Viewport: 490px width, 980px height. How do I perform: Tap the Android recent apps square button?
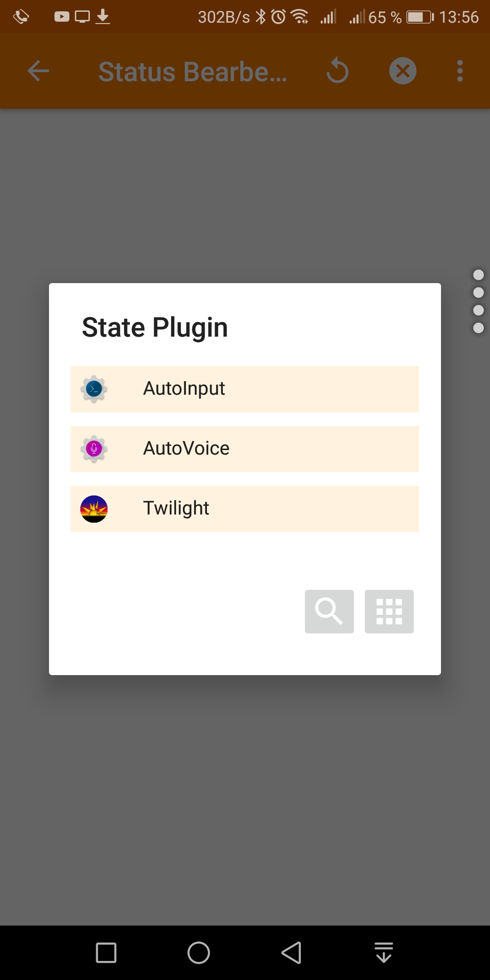[106, 952]
